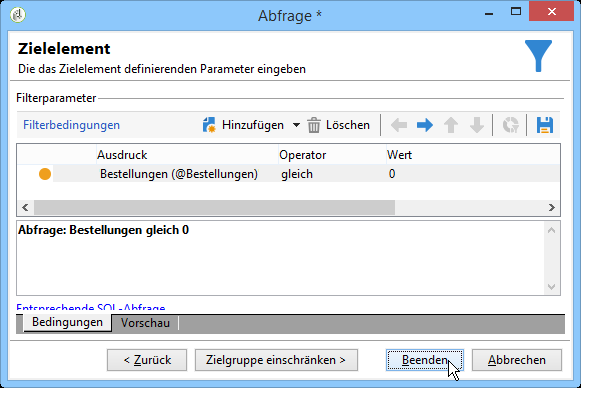This screenshot has height=407, width=600.
Task: Click the greyed left arrow icon
Action: pyautogui.click(x=399, y=125)
